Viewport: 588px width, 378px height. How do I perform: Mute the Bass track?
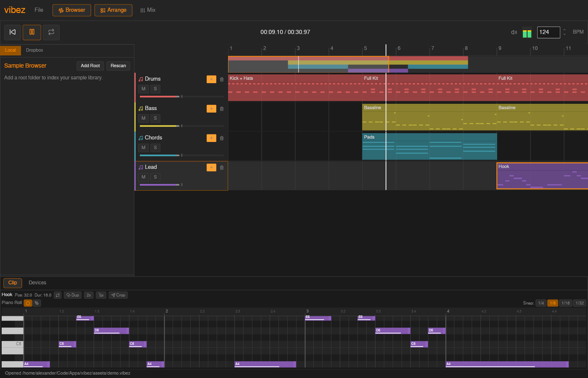(144, 118)
